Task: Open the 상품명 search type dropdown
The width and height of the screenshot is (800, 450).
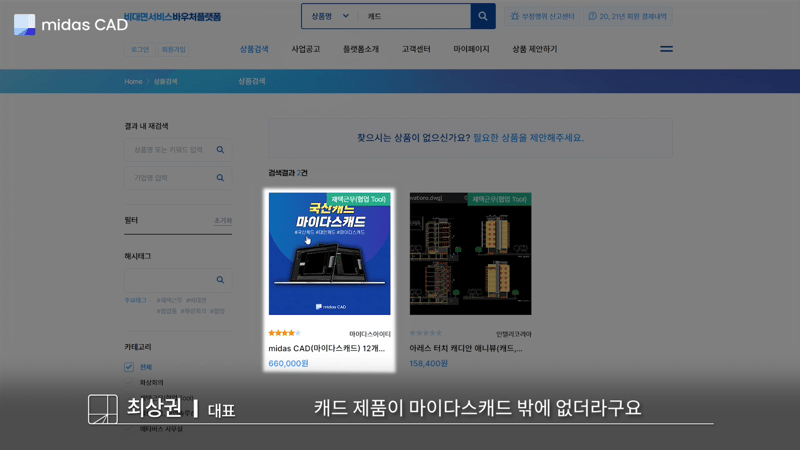Action: pos(330,16)
